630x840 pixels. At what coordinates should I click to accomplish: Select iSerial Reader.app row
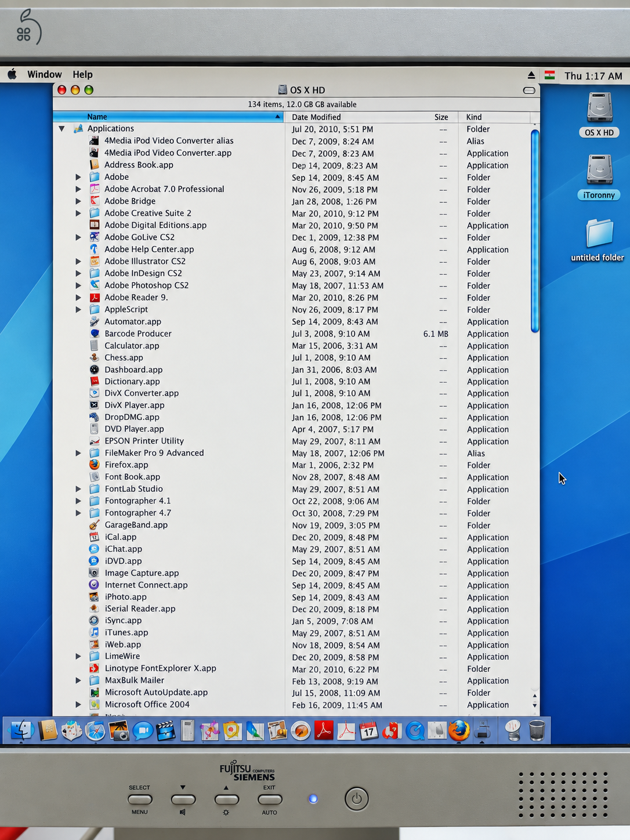tap(296, 609)
